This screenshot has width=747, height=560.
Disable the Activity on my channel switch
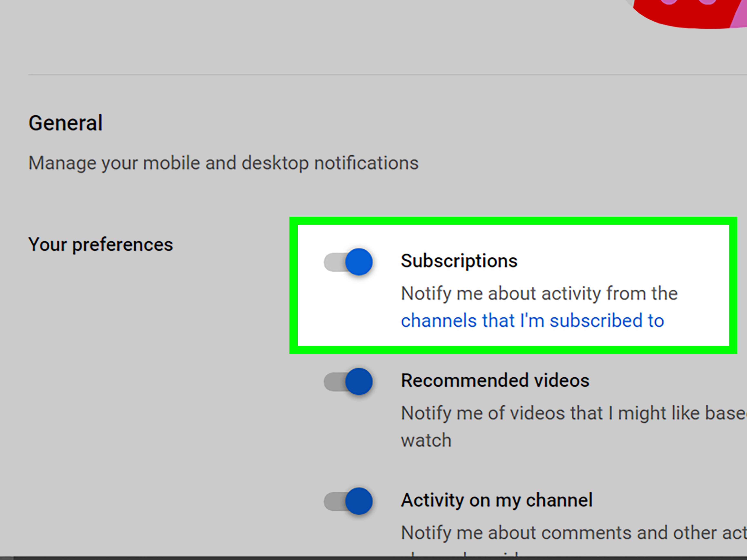[x=348, y=501]
